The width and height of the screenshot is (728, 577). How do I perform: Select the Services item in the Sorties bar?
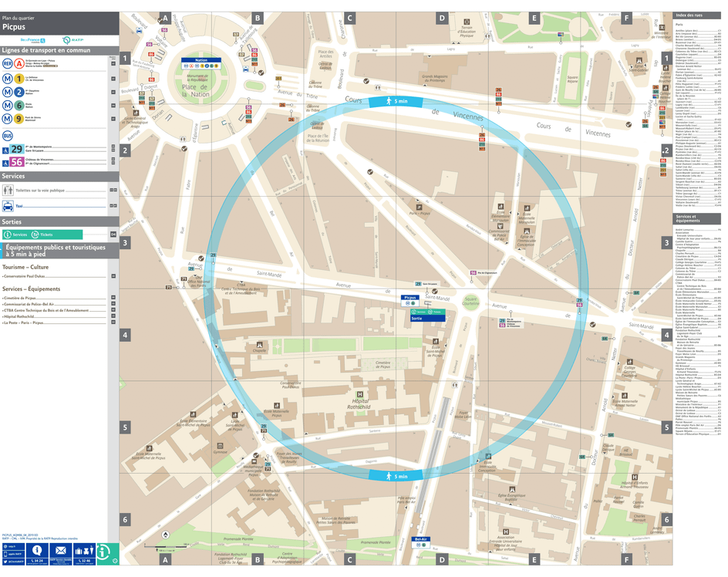(x=15, y=235)
